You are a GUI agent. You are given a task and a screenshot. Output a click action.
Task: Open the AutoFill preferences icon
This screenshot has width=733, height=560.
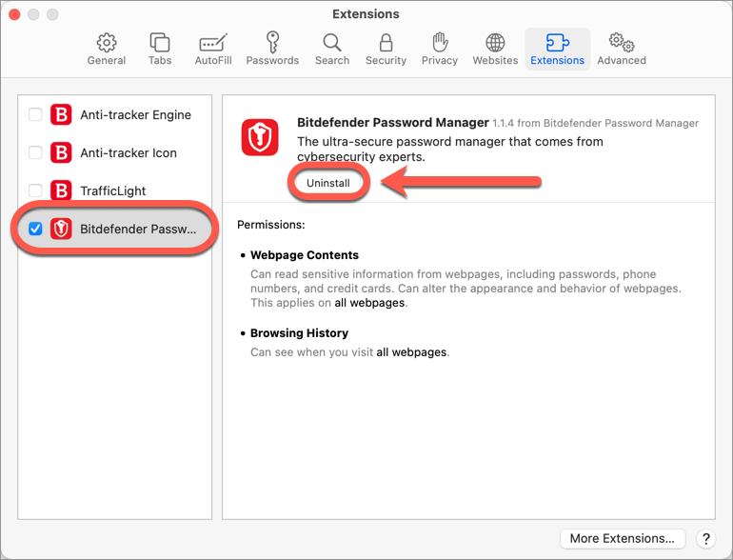click(x=213, y=43)
